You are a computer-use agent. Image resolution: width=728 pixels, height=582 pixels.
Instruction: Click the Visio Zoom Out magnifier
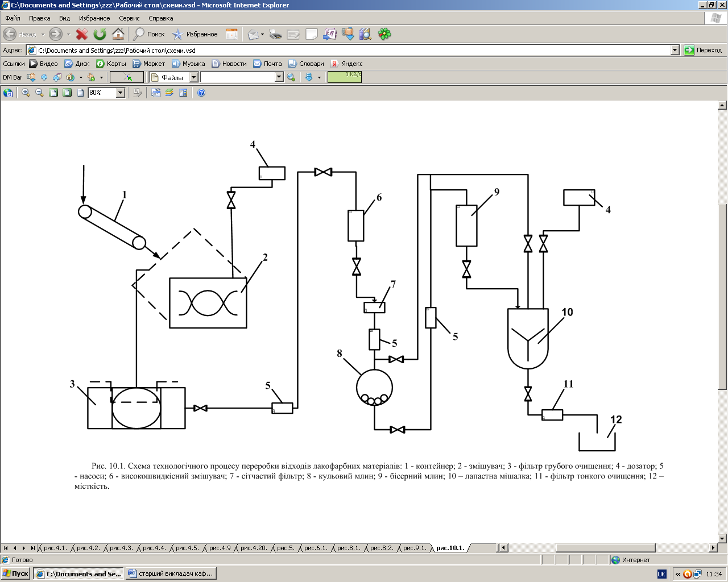[x=39, y=93]
